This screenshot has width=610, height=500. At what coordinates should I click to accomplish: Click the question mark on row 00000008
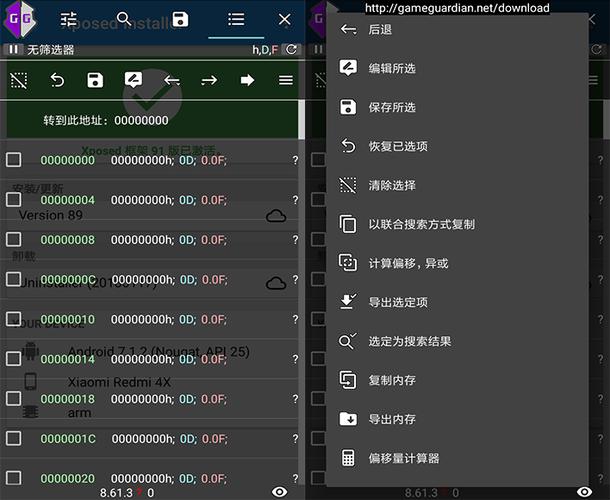[x=295, y=240]
